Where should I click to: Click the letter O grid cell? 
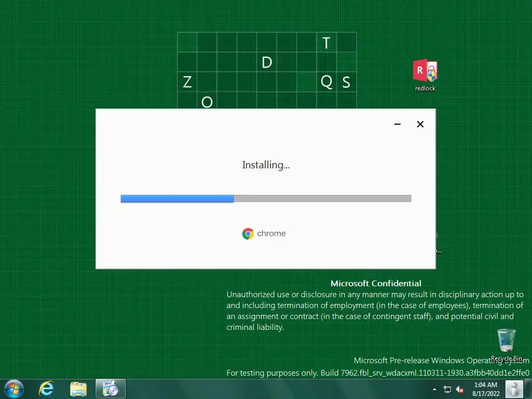tap(207, 101)
